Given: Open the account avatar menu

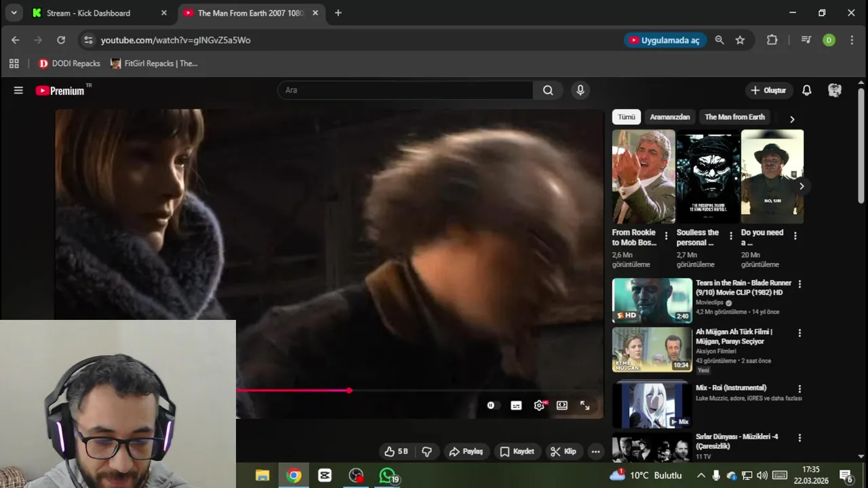Looking at the screenshot, I should [835, 90].
